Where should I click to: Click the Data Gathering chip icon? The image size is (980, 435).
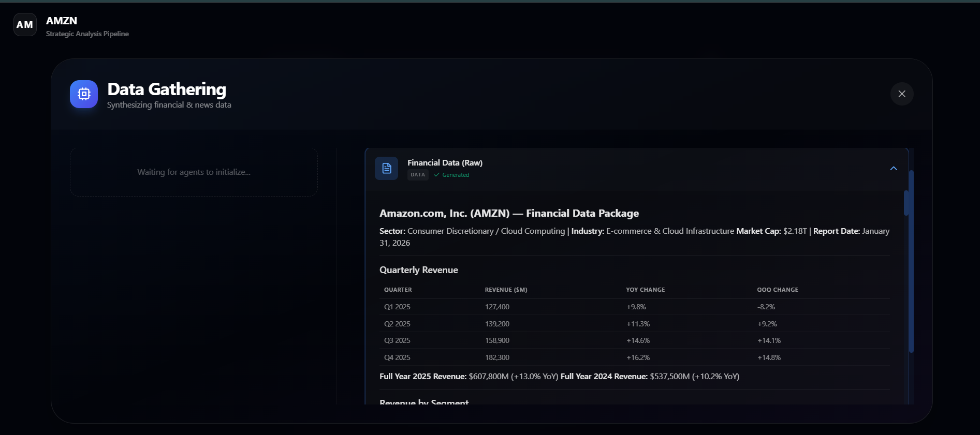(x=84, y=94)
